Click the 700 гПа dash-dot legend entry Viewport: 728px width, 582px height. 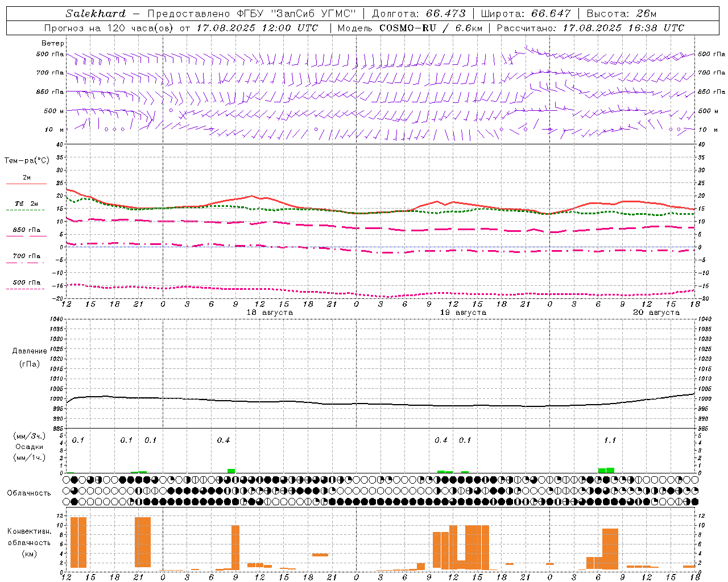coord(26,259)
